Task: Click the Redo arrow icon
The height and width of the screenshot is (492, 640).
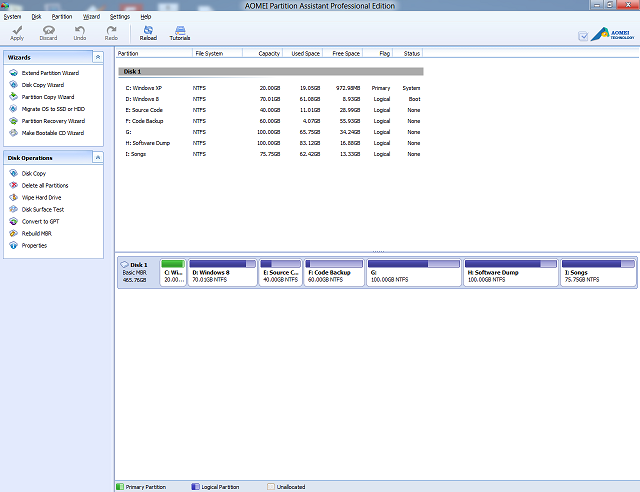Action: coord(111,30)
